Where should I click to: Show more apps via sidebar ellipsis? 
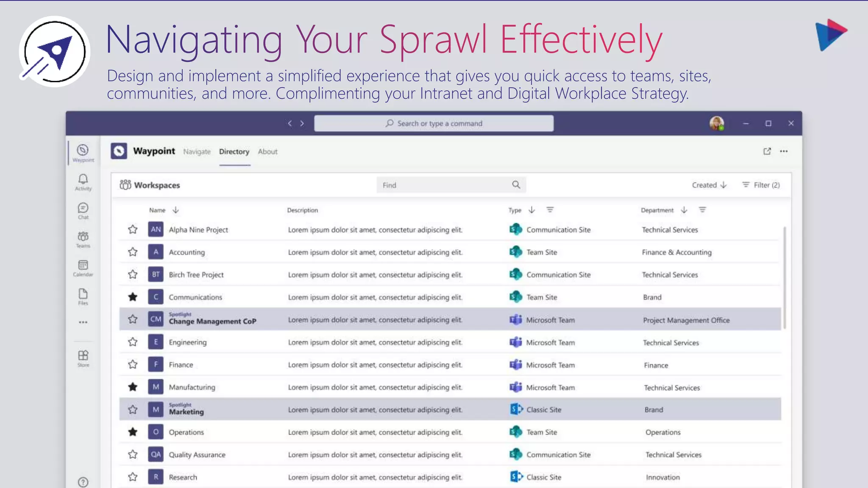point(83,322)
